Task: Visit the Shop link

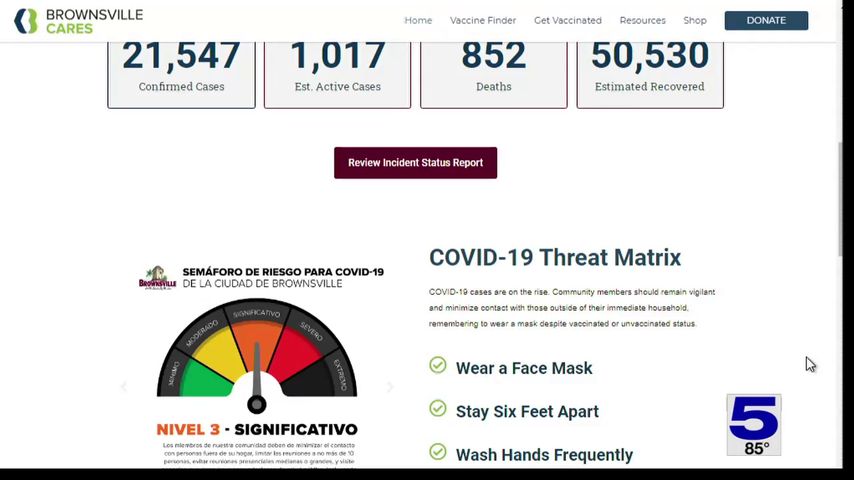Action: click(x=695, y=21)
